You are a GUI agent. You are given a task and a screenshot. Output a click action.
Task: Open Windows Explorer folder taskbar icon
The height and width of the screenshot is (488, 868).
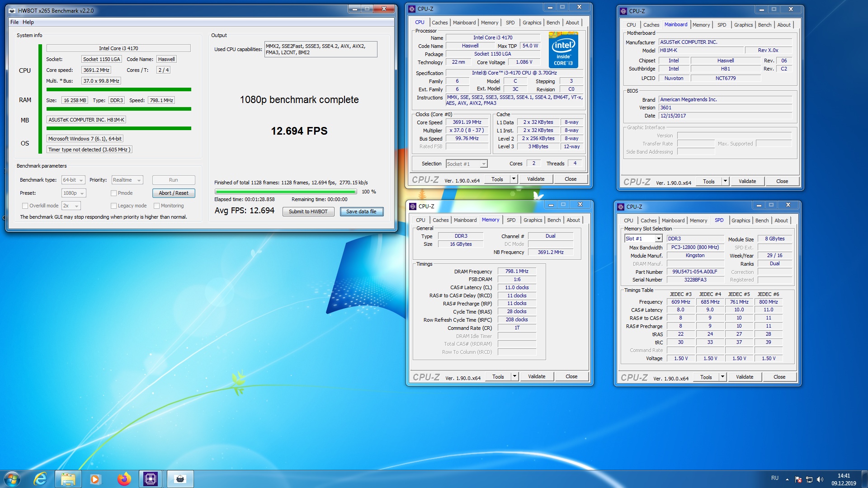68,479
